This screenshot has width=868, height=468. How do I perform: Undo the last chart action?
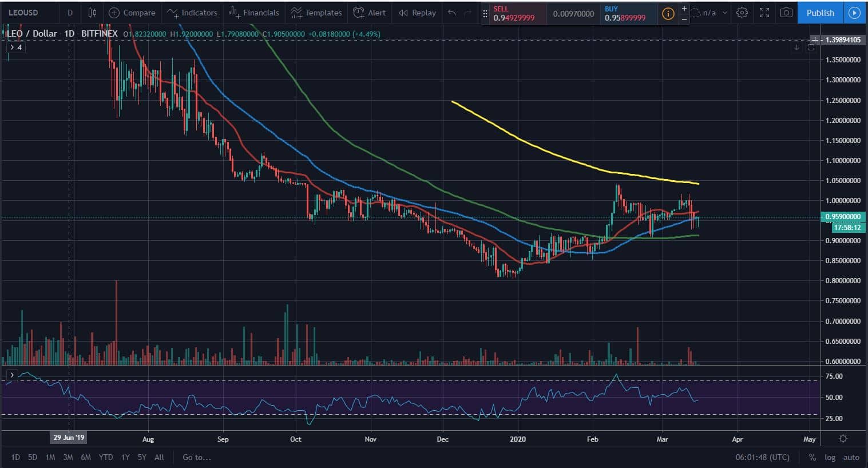(452, 13)
